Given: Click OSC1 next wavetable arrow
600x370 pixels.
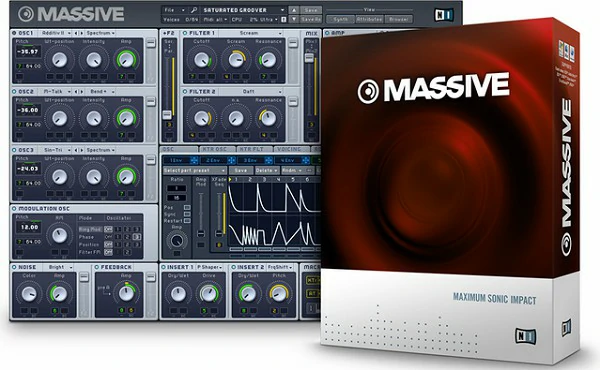Looking at the screenshot, I should (x=81, y=33).
